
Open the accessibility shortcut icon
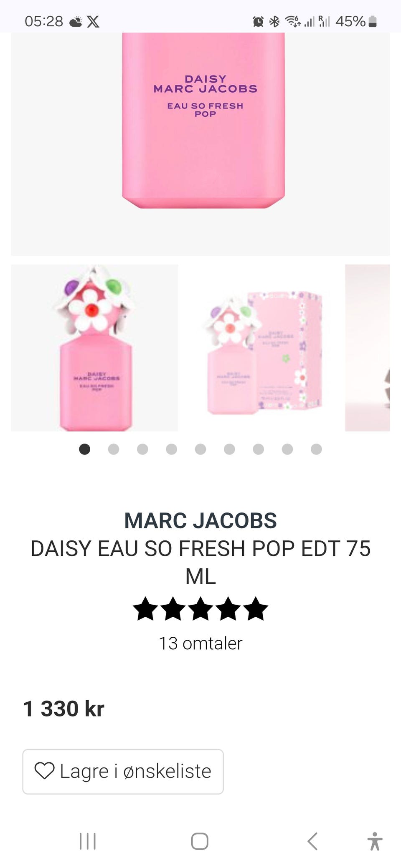375,841
